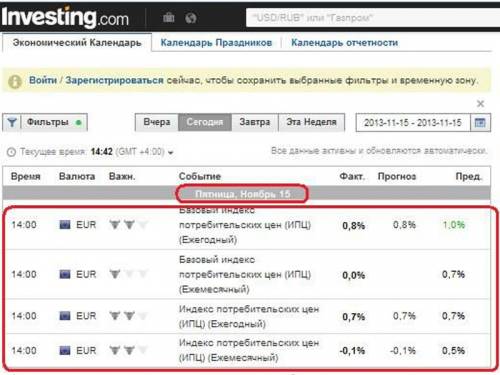Select Эта Неделя button
Image resolution: width=500 pixels, height=375 pixels.
[x=311, y=122]
